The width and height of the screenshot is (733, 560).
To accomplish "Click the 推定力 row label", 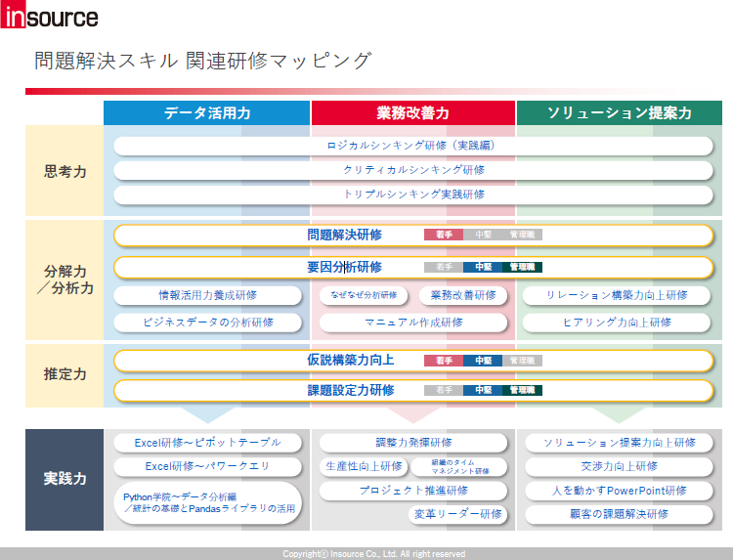I will (65, 374).
